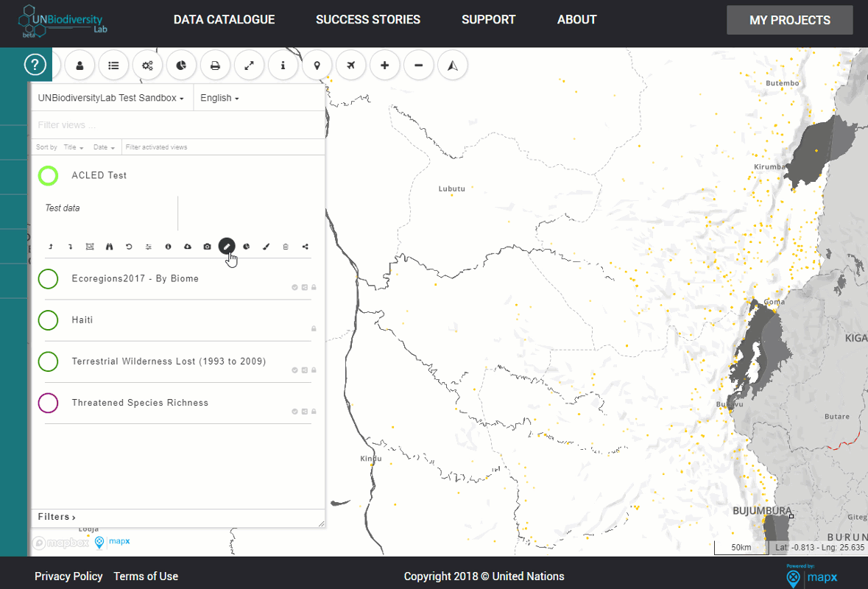Screen dimensions: 868x589
Task: Open the English language dropdown
Action: tap(220, 98)
